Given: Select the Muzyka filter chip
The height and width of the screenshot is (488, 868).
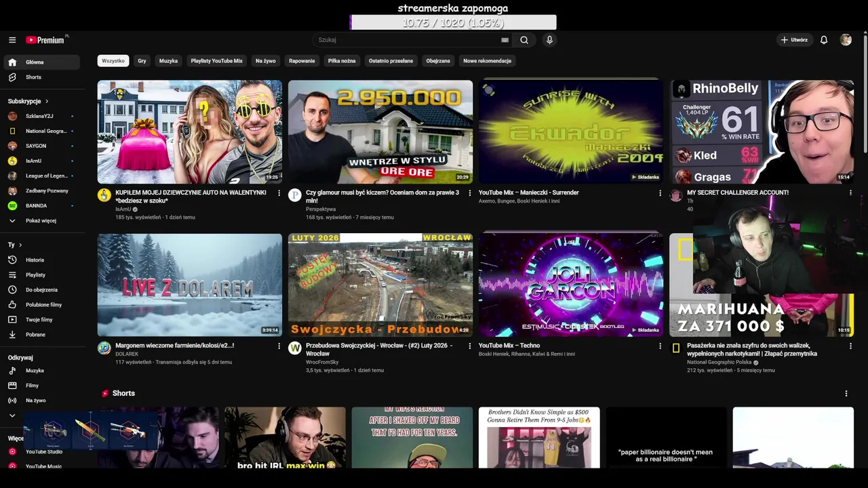Looking at the screenshot, I should coord(168,61).
